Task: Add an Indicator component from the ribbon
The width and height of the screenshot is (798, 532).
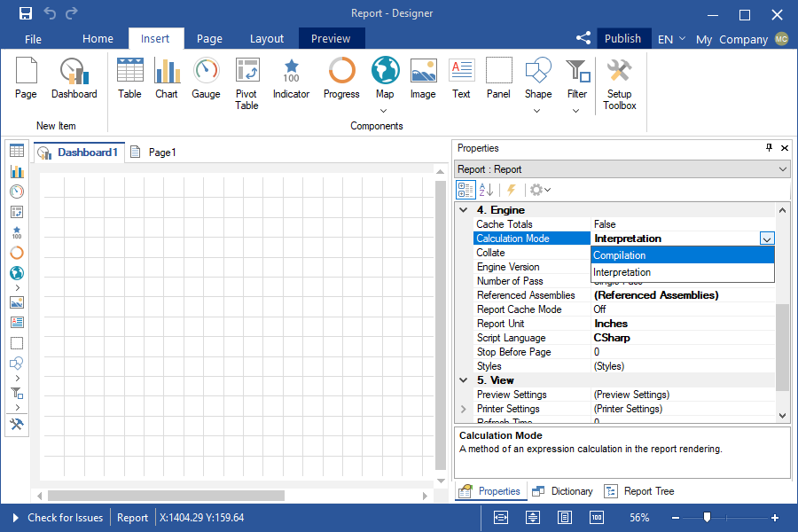Action: pyautogui.click(x=291, y=79)
